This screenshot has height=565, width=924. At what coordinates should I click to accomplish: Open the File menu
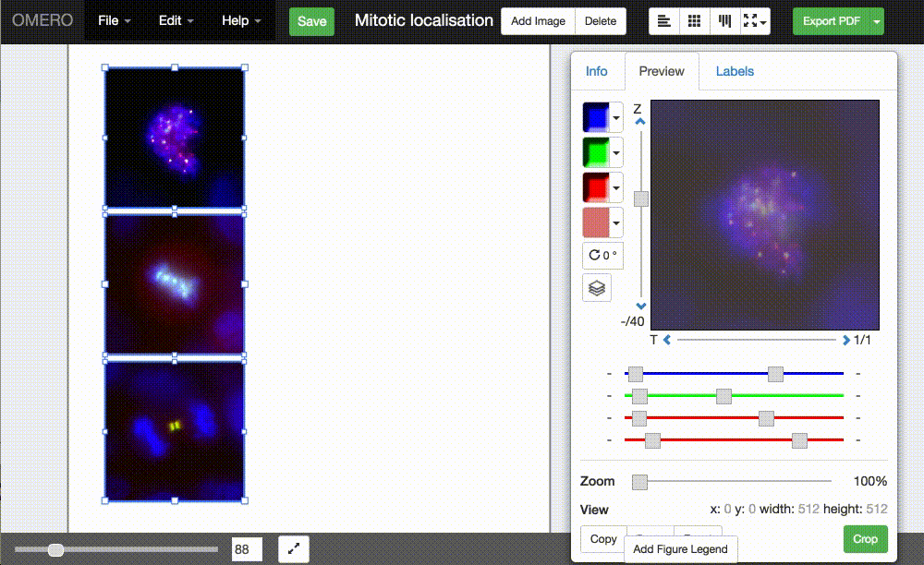coord(115,20)
